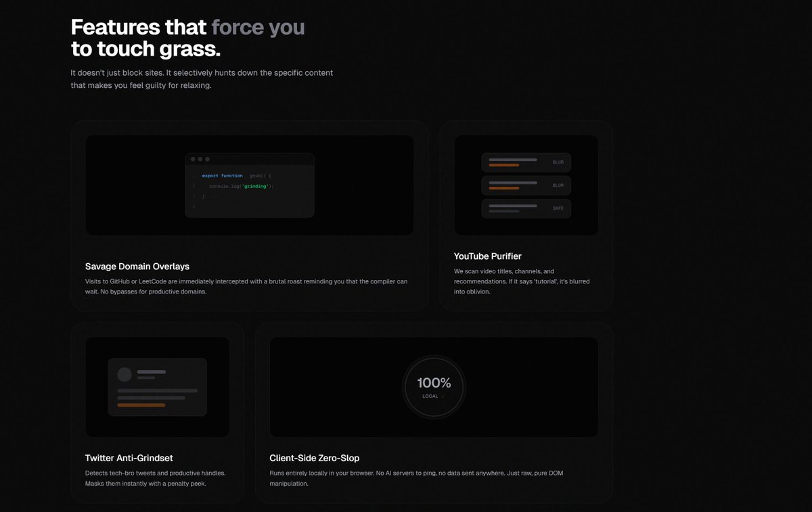812x512 pixels.
Task: Select the 'Twitter Anti-Grindset' card title
Action: [129, 459]
